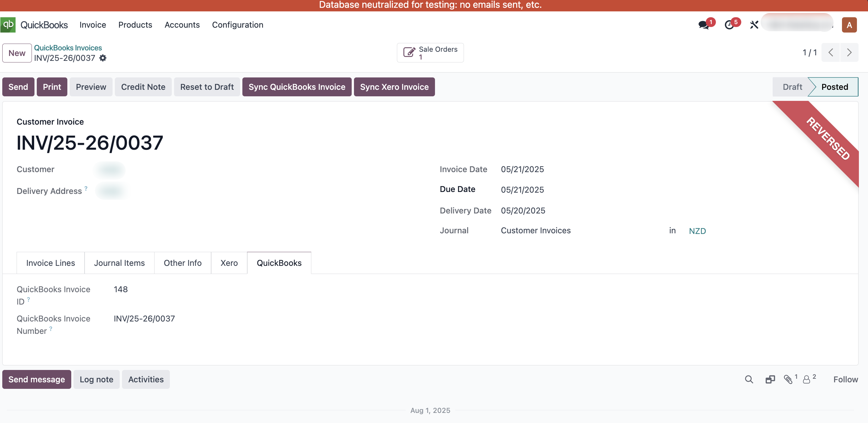Click the Send button
This screenshot has height=423, width=868.
coord(18,87)
